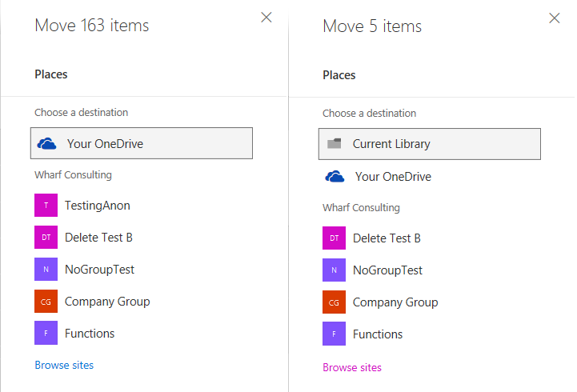Screen dimensions: 577x392
Task: Select Company Group label in Move 163 items panel
Action: pos(107,302)
